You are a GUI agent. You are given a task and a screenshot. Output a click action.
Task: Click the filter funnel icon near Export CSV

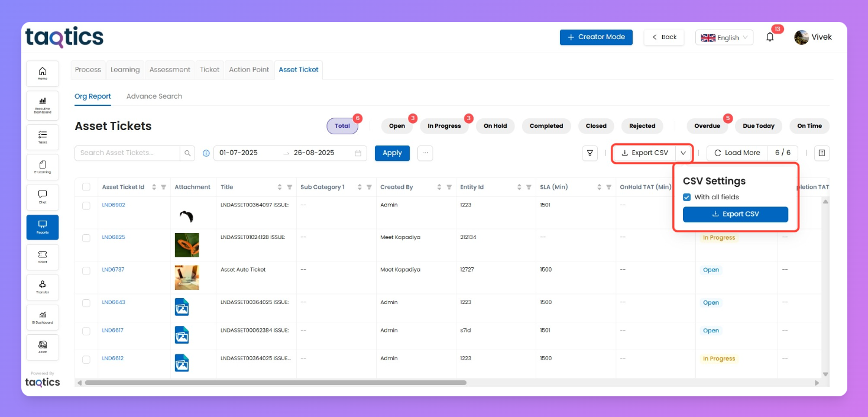pyautogui.click(x=590, y=153)
